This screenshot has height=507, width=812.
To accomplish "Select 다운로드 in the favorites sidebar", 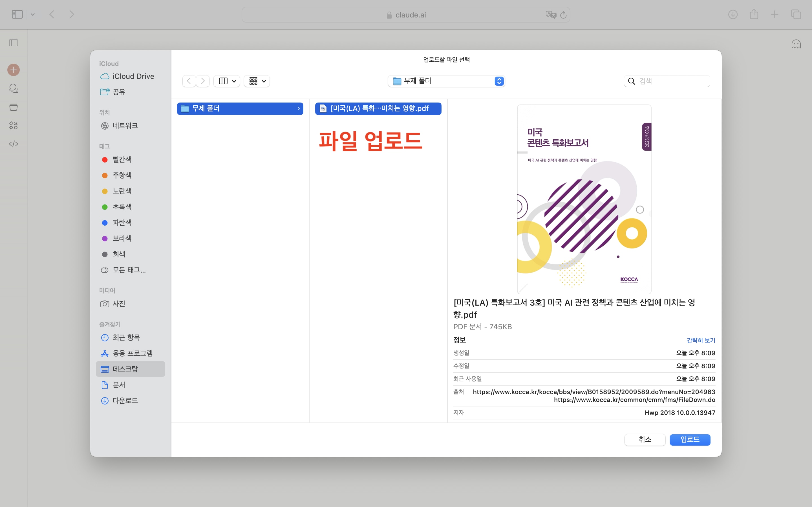I will [125, 400].
